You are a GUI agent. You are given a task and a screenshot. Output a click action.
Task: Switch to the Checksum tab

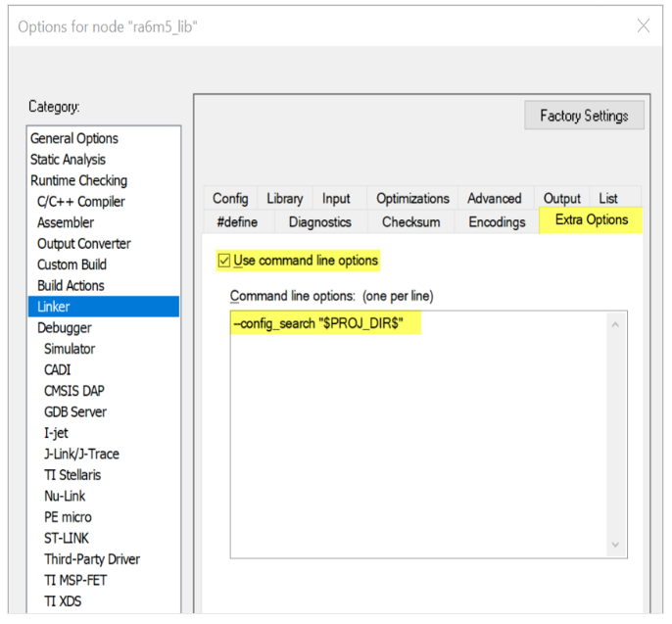click(x=411, y=222)
